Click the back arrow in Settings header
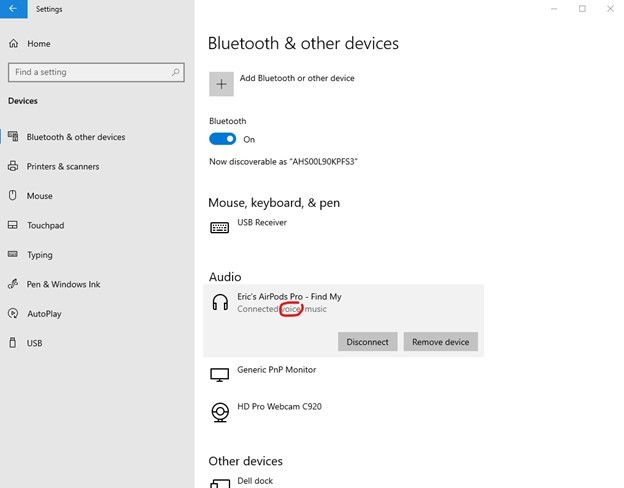 13,9
